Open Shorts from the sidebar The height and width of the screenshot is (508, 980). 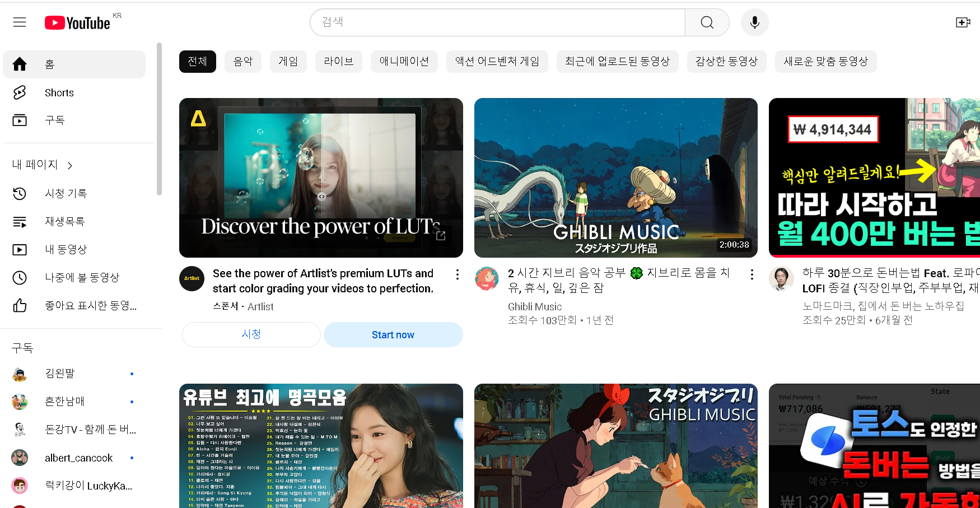point(74,92)
